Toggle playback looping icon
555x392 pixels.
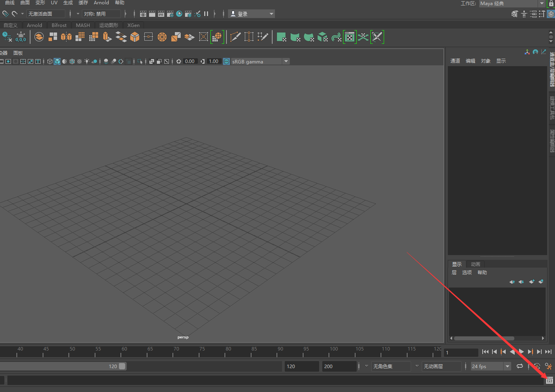click(x=520, y=366)
